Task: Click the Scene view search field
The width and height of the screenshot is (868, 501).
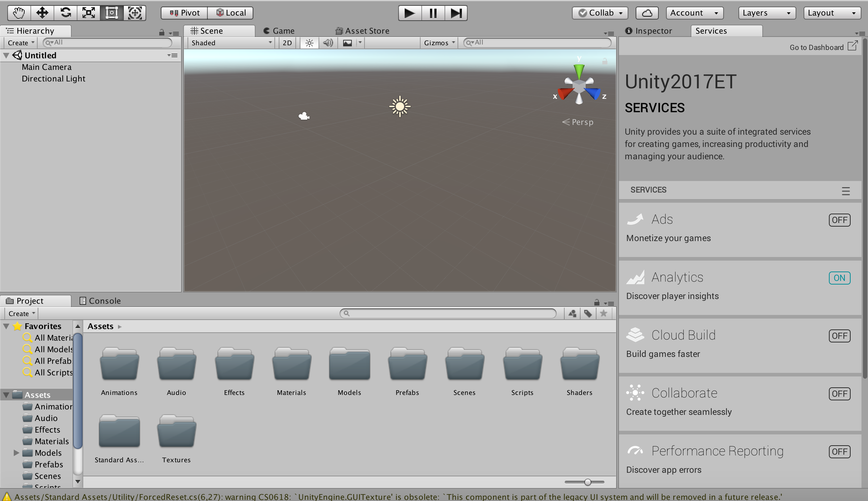Action: (x=537, y=43)
